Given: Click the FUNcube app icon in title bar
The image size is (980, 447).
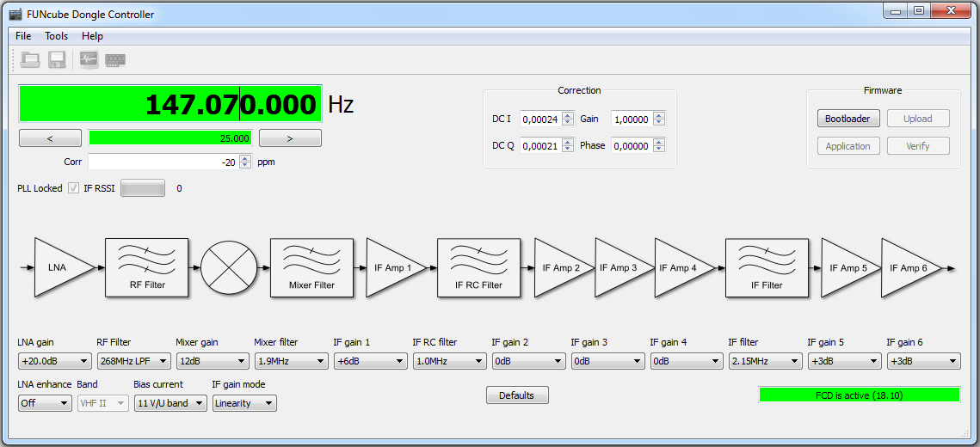Looking at the screenshot, I should [15, 13].
